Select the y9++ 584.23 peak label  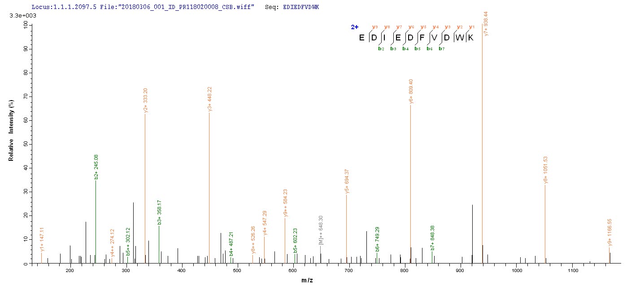point(286,203)
